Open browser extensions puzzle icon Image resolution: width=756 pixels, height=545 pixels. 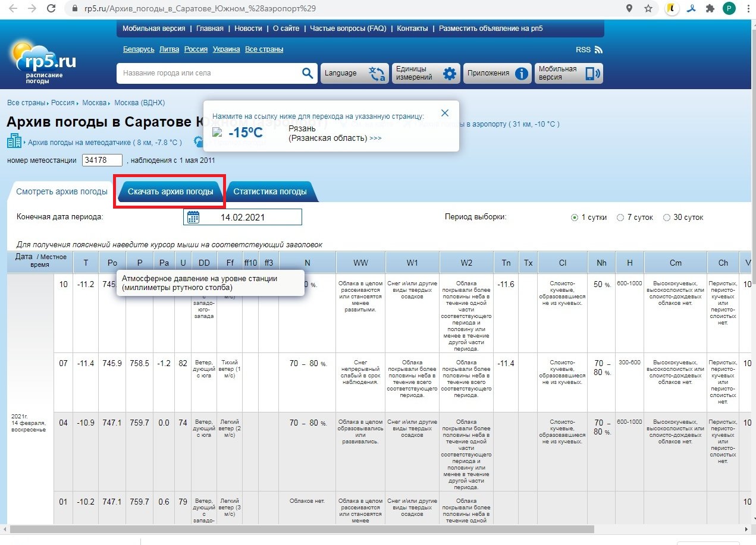click(x=710, y=9)
